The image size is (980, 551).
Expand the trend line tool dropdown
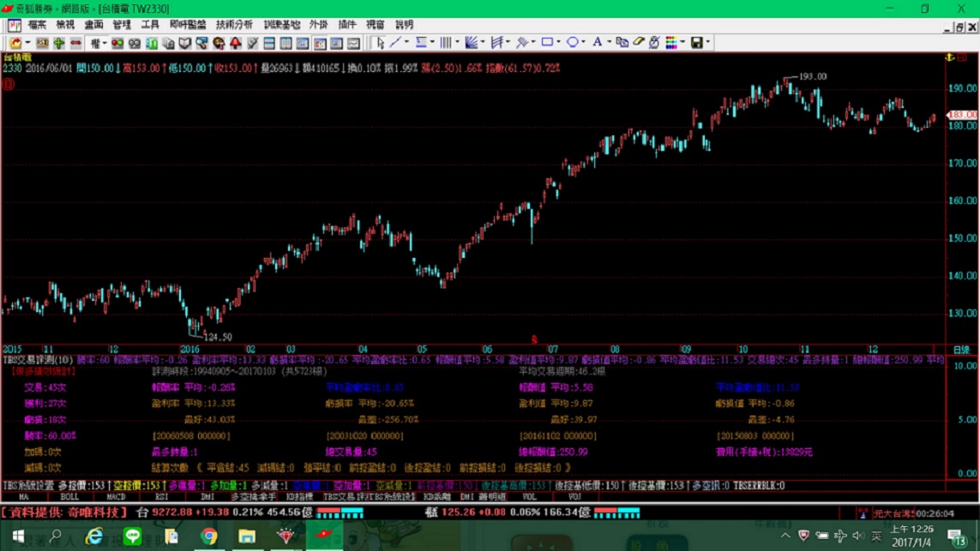point(407,43)
